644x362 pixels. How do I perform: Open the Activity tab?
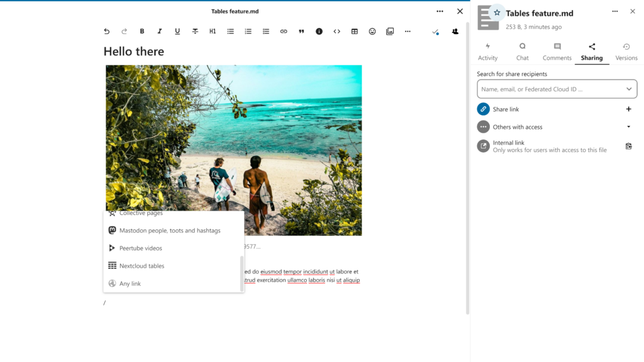tap(488, 52)
